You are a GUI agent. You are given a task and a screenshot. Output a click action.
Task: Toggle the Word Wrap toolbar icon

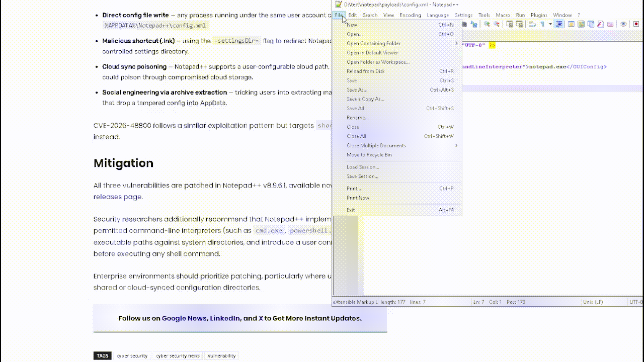pos(532,24)
